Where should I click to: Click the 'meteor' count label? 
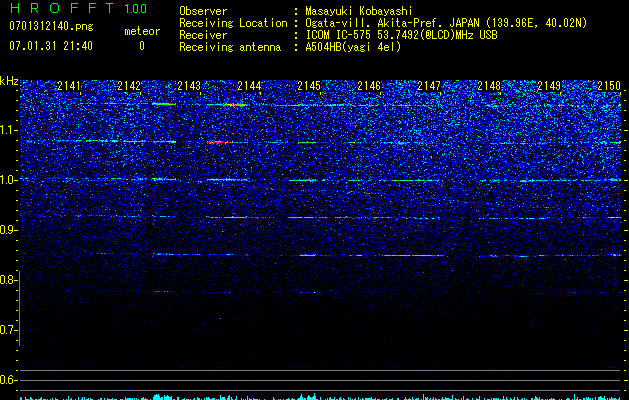point(142,32)
